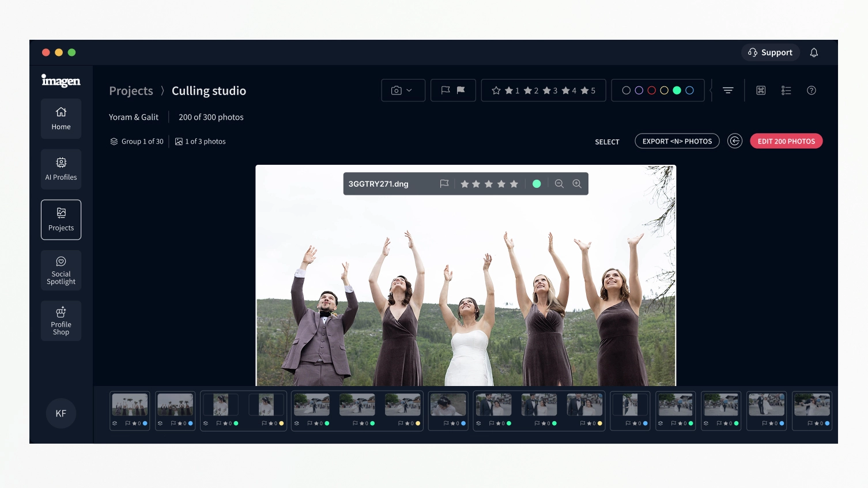Click the Yoram & Galit project name
Viewport: 868px width, 488px height.
134,117
